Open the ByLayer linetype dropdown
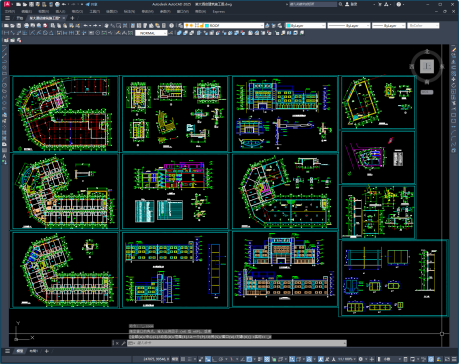The height and width of the screenshot is (364, 459). [x=368, y=25]
